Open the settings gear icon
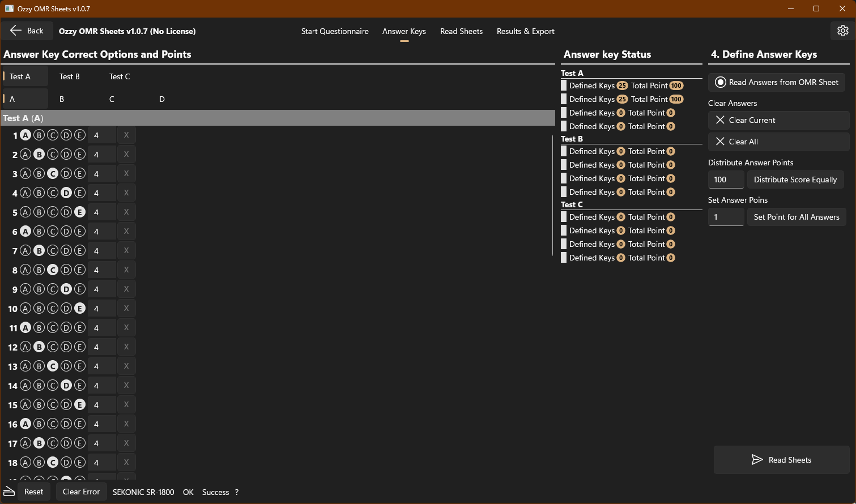 coord(842,31)
